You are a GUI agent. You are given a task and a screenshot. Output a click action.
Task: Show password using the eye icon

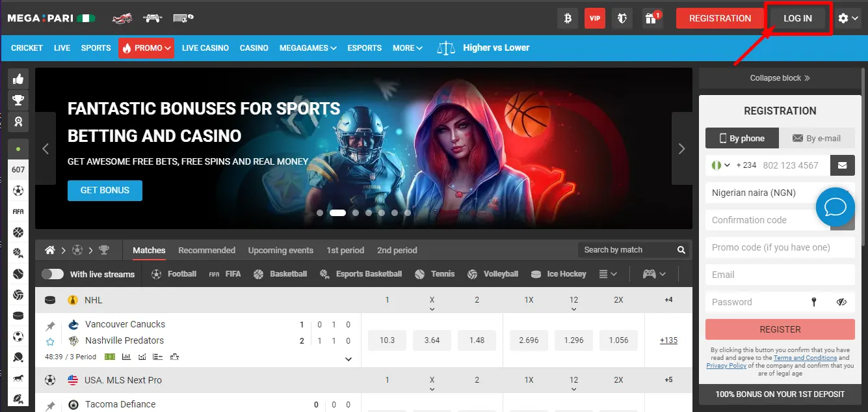coord(841,302)
